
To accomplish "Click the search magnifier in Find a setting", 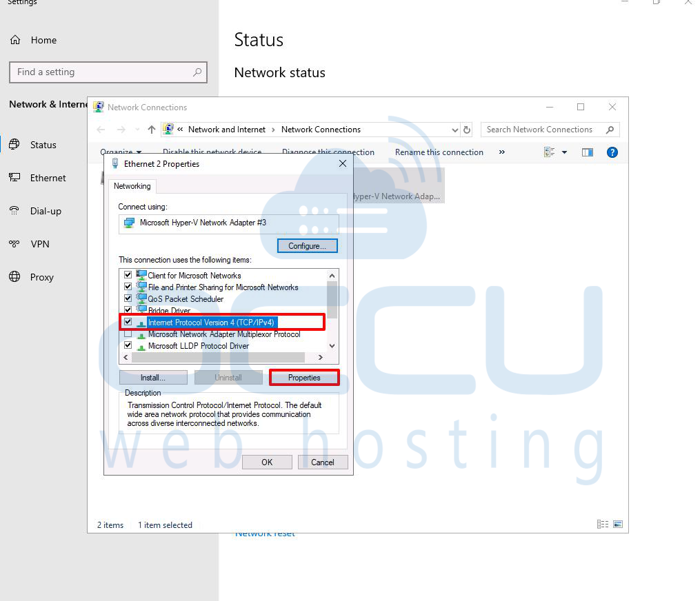I will point(197,72).
